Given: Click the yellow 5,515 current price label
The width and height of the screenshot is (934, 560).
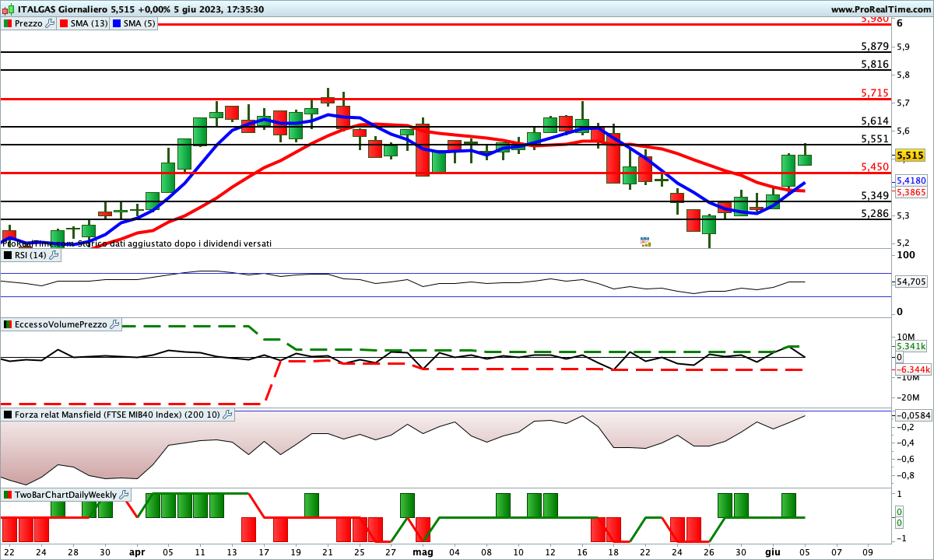Looking at the screenshot, I should click(x=910, y=156).
